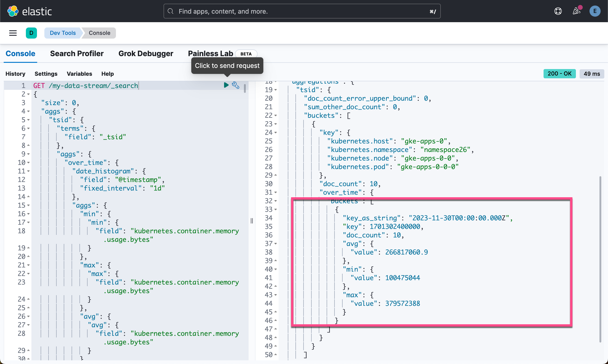Screen dimensions: 608x364
Task: Collapse date_histogram block on editor line 11
Action: click(x=28, y=171)
